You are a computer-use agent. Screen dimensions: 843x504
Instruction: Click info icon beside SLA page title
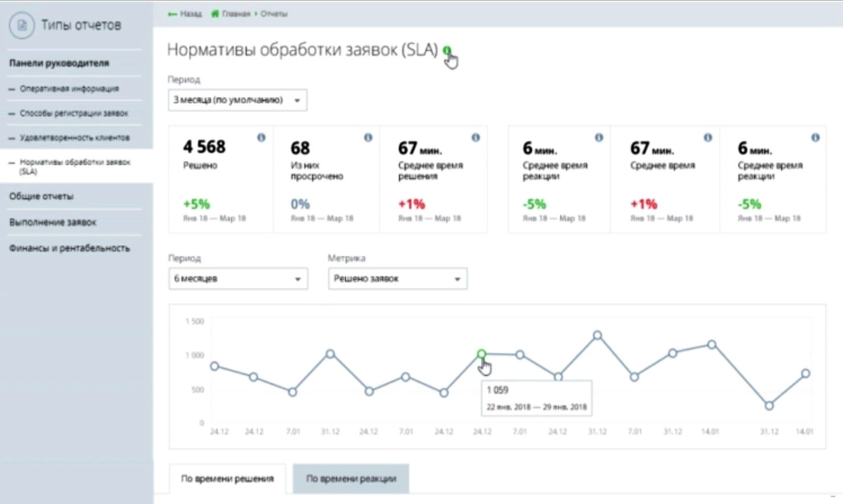447,51
